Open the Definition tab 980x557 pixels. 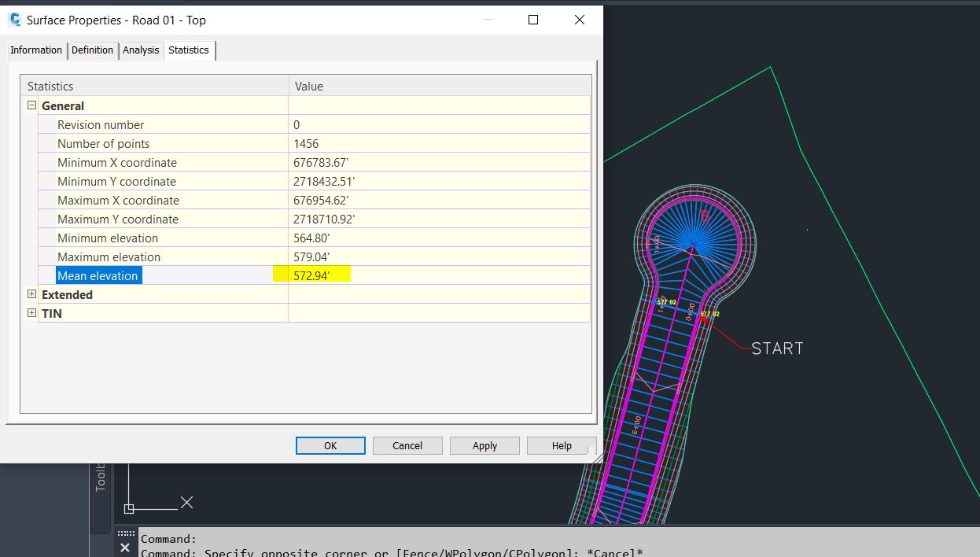92,50
